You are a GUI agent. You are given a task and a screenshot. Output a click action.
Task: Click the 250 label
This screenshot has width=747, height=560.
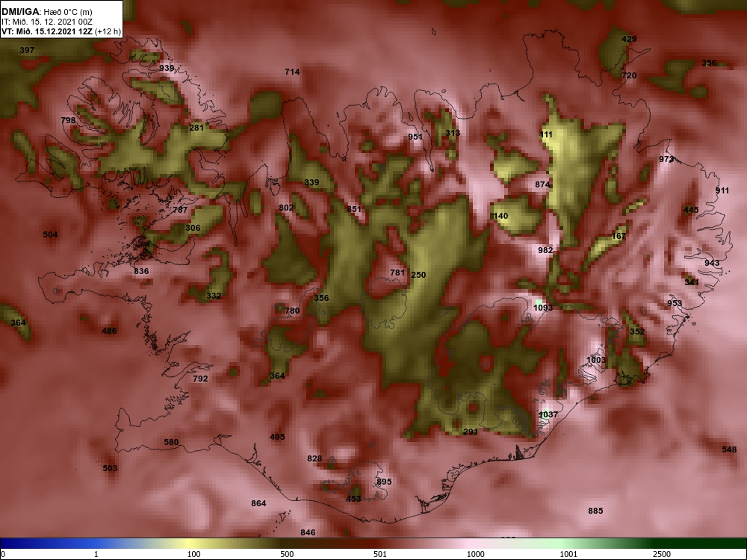pos(418,275)
